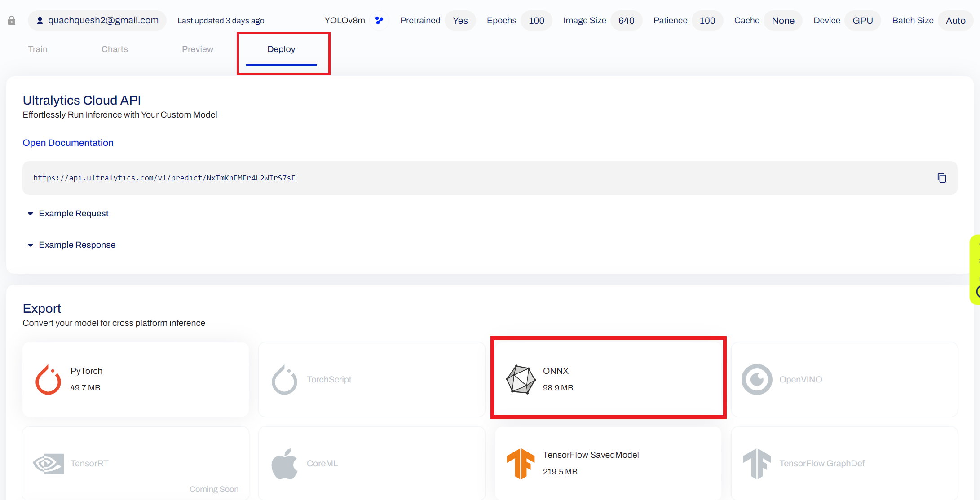Screen dimensions: 980x500
Task: Open the Charts tab
Action: [115, 49]
